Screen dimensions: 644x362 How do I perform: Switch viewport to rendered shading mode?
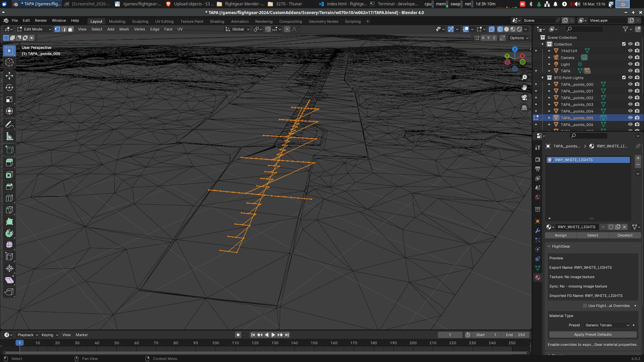pos(519,29)
